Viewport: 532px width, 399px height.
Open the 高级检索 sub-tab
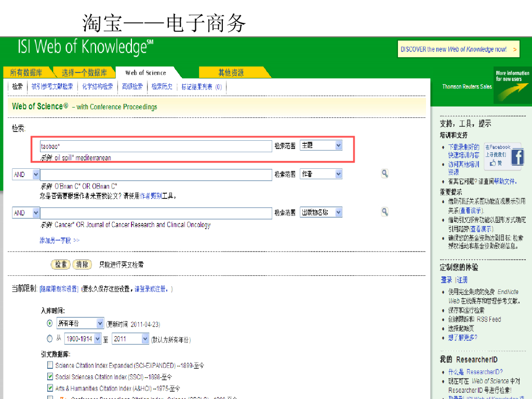tap(132, 87)
